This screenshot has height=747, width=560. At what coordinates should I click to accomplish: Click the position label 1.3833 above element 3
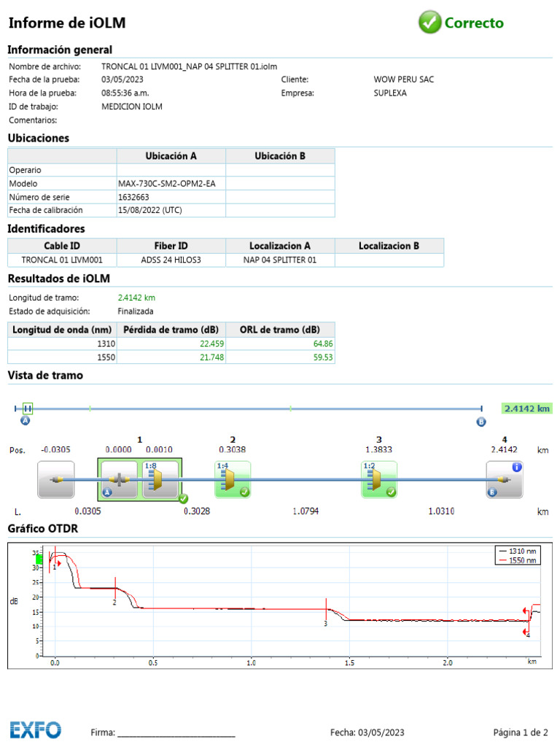coord(378,449)
